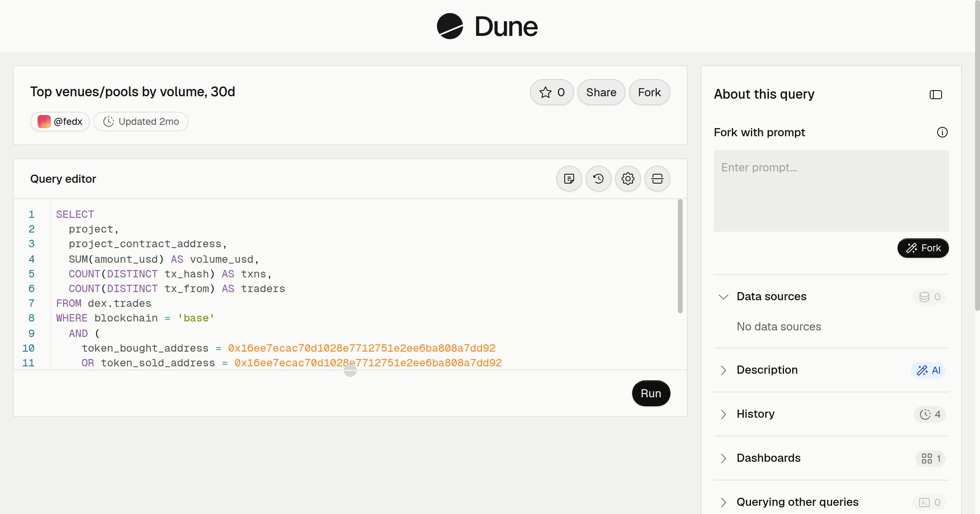
Task: Generate description with AI badge
Action: 928,370
